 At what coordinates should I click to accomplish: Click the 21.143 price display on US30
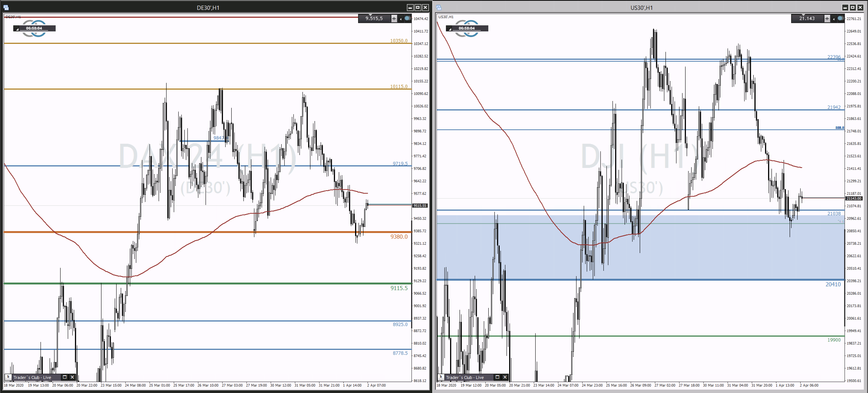click(807, 19)
